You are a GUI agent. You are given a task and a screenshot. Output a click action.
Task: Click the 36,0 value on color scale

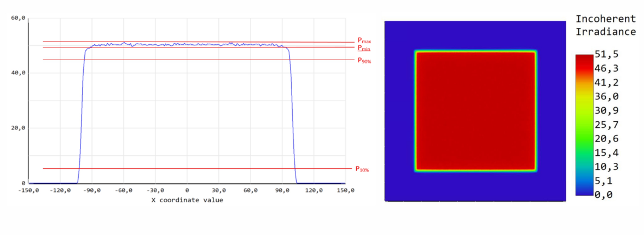[607, 96]
